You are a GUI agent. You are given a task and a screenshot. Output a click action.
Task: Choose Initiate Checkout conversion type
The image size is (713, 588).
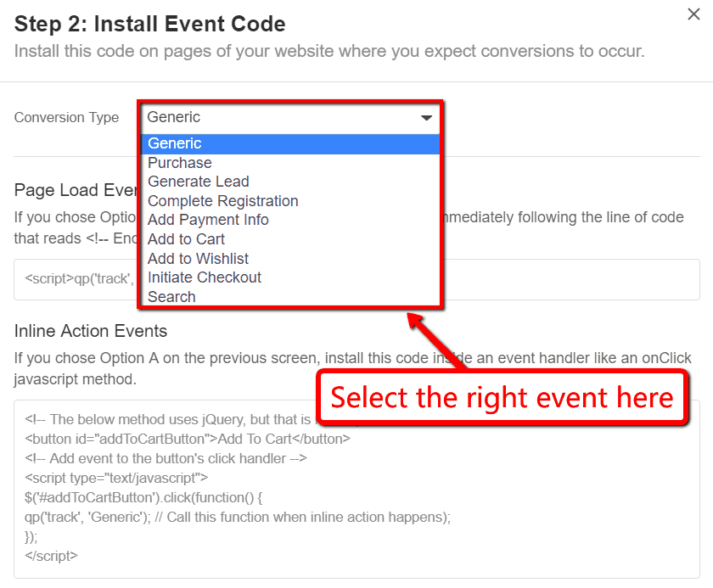click(204, 277)
